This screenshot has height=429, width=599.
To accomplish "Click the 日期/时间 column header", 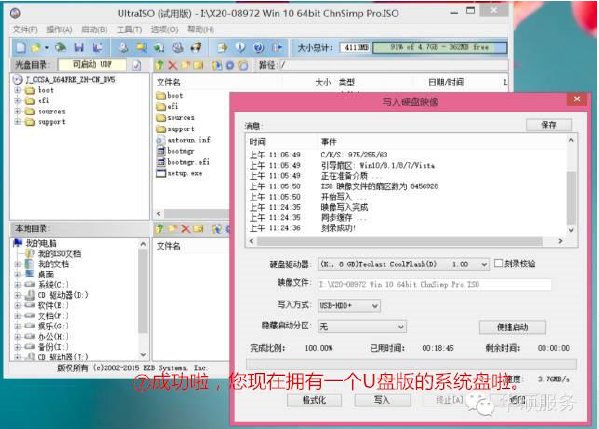I will [x=446, y=82].
